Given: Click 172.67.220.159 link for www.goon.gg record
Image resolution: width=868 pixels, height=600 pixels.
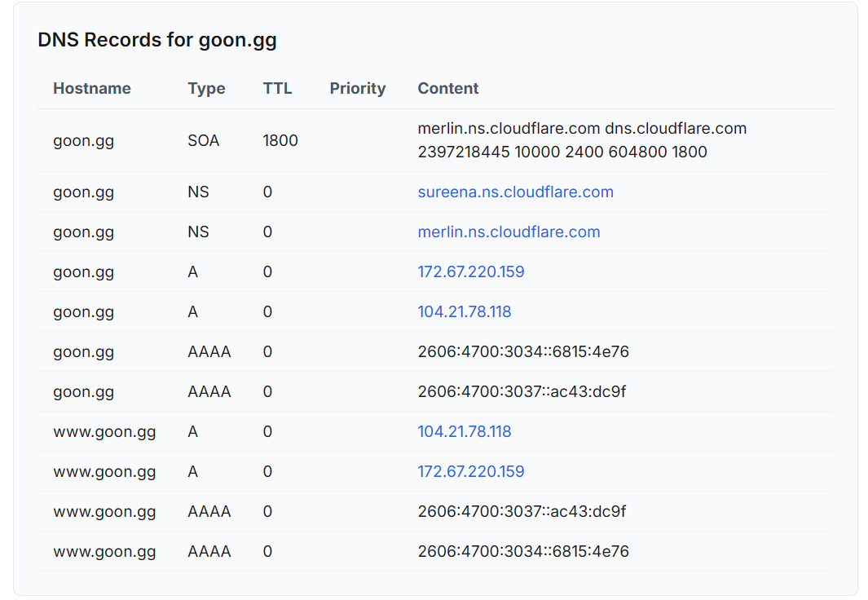Looking at the screenshot, I should 471,472.
